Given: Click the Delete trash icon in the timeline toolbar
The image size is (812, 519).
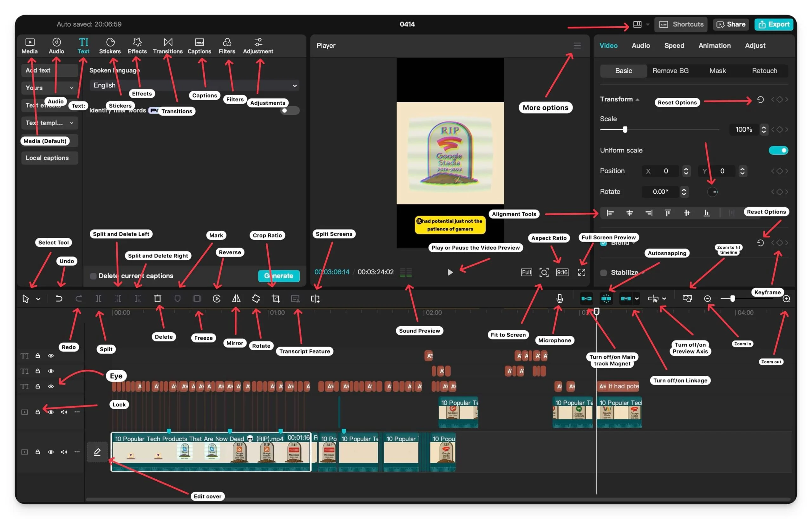Looking at the screenshot, I should tap(157, 299).
